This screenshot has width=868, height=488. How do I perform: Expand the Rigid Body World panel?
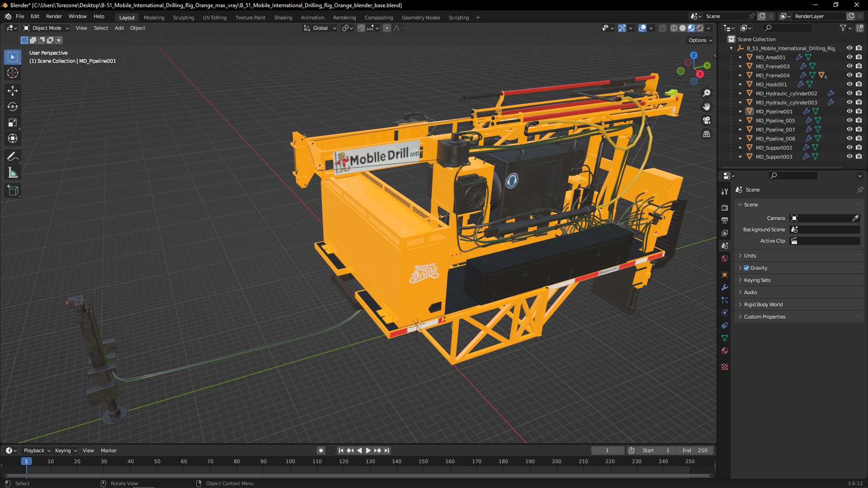point(799,305)
